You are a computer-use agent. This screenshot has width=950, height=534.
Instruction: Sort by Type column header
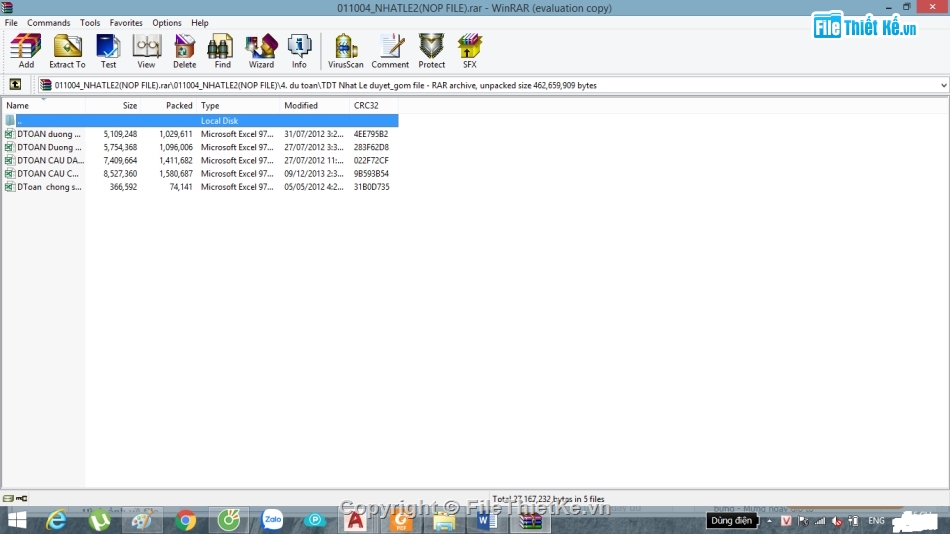coord(239,105)
